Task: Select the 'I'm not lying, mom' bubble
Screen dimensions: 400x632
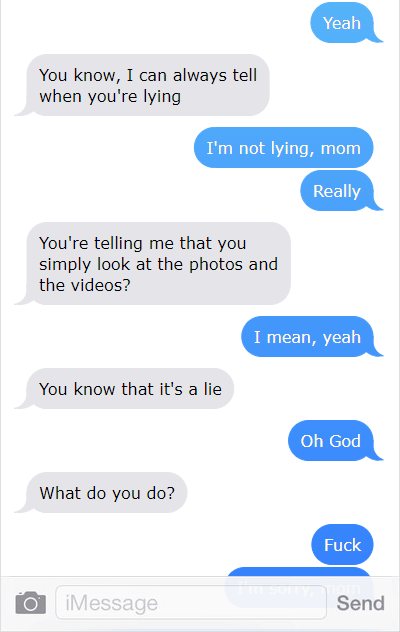Action: (x=283, y=148)
